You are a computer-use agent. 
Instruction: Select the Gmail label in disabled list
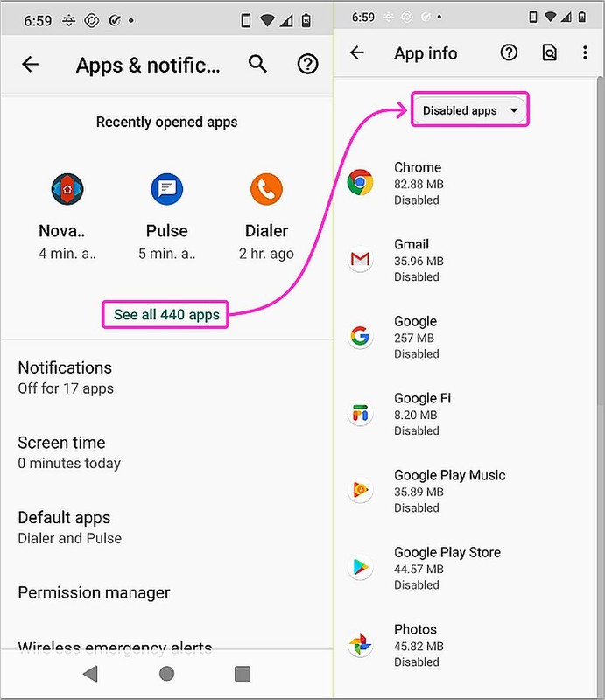tap(412, 244)
